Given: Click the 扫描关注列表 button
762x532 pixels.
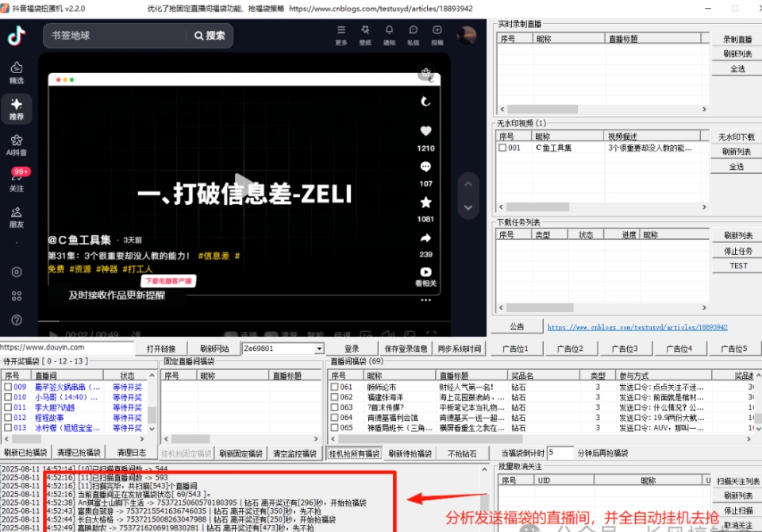Looking at the screenshot, I should 737,481.
